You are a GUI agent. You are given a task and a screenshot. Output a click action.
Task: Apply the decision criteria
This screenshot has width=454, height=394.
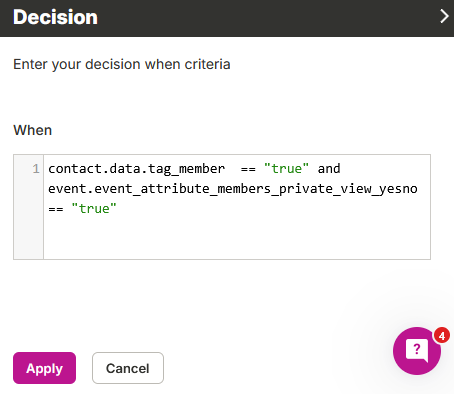(44, 368)
